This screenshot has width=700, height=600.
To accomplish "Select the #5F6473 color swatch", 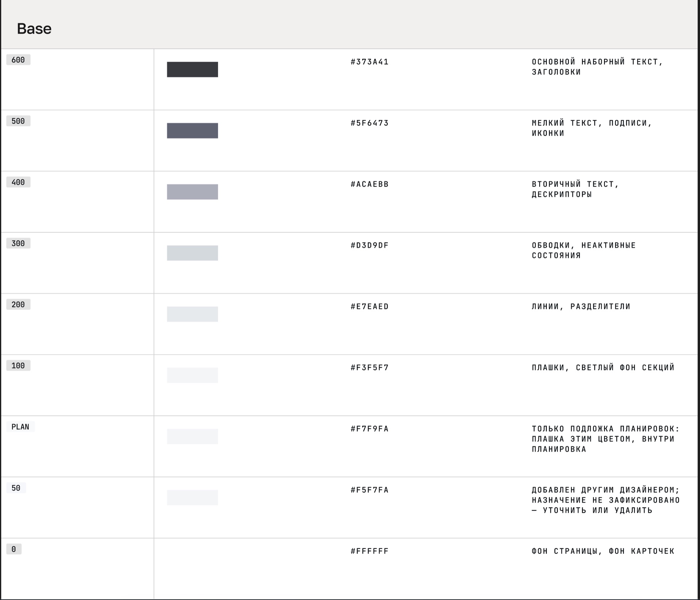I will [x=192, y=130].
